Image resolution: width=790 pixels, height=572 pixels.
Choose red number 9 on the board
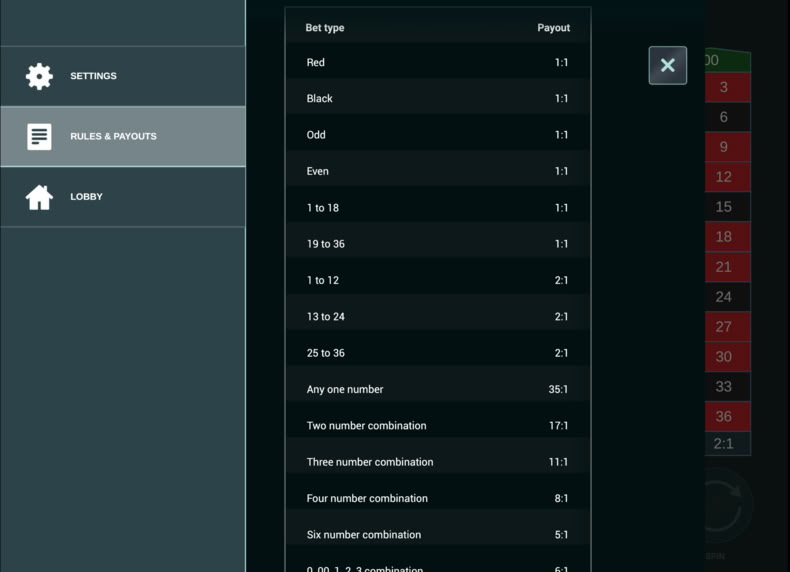(x=728, y=147)
